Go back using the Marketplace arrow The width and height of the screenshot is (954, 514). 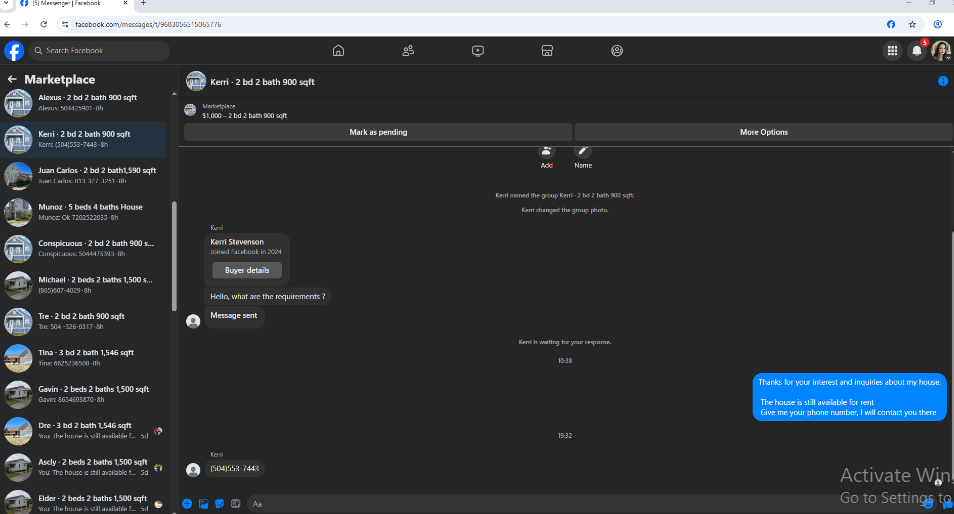pos(12,79)
